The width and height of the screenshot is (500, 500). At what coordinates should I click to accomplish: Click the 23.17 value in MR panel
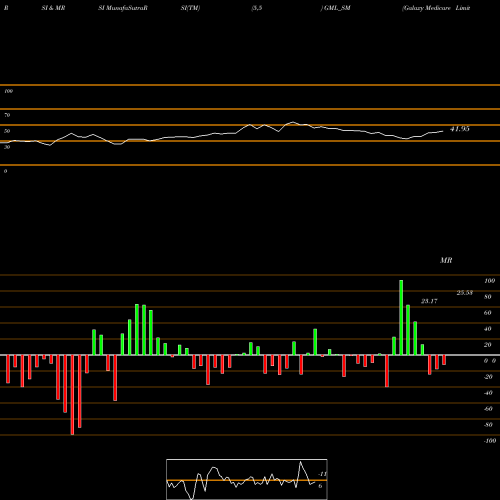(429, 301)
